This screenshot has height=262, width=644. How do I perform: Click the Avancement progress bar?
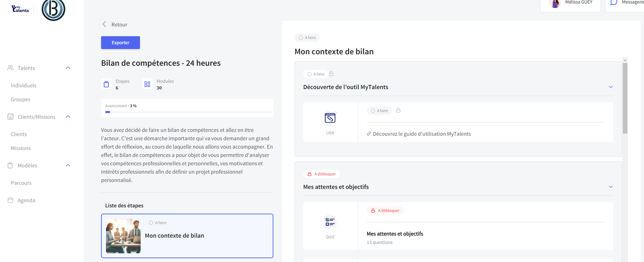coord(189,112)
